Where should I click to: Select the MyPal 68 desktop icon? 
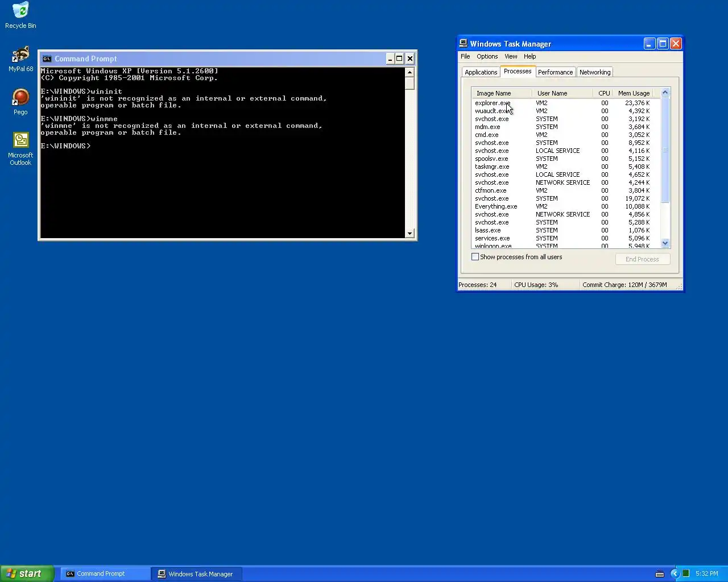[x=20, y=59]
